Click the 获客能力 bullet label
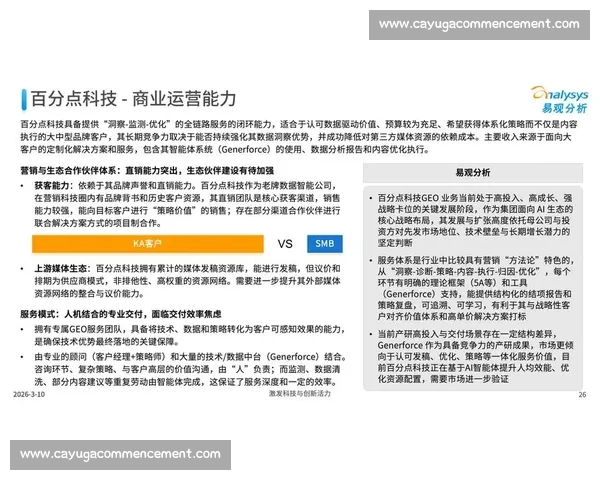600x480 pixels. pyautogui.click(x=52, y=186)
